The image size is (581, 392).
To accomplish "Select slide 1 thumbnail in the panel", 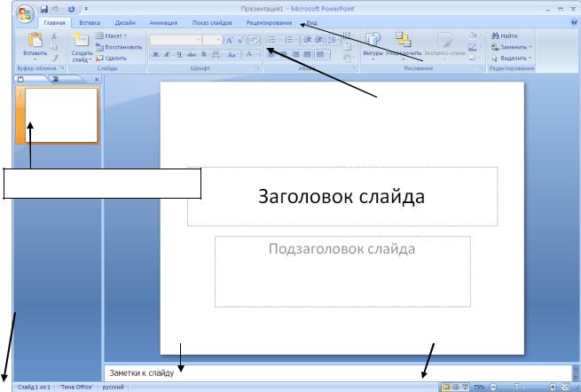I will [62, 114].
